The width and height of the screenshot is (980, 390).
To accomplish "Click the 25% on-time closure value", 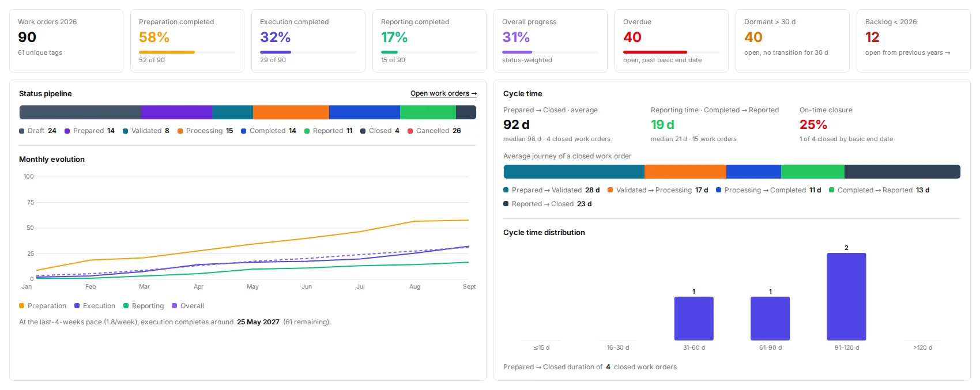I will pyautogui.click(x=813, y=124).
